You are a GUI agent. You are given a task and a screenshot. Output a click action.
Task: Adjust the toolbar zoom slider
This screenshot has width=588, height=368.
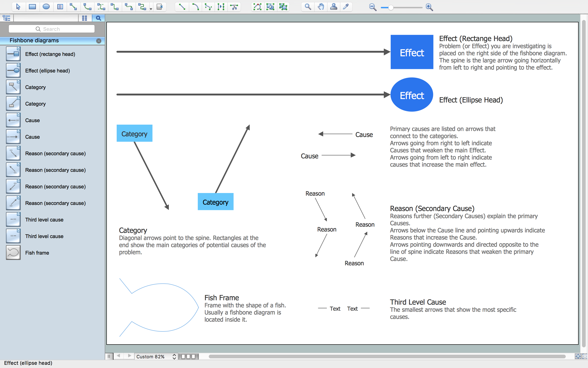coord(391,8)
